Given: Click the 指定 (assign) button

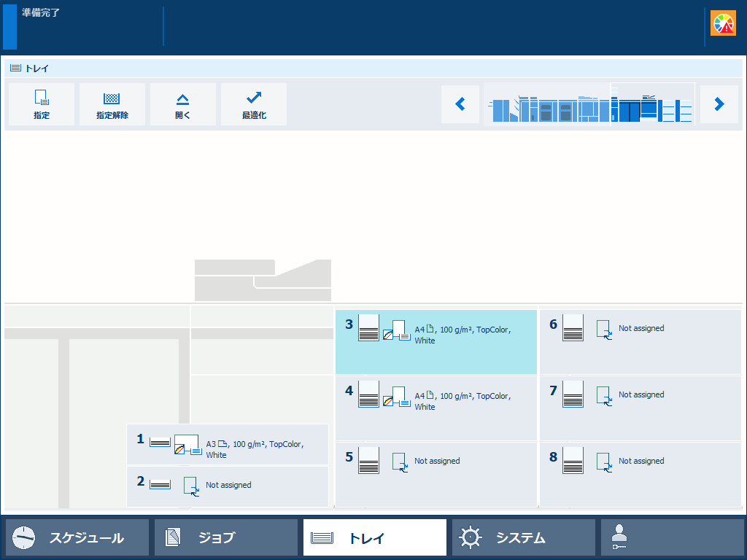Looking at the screenshot, I should click(x=42, y=104).
